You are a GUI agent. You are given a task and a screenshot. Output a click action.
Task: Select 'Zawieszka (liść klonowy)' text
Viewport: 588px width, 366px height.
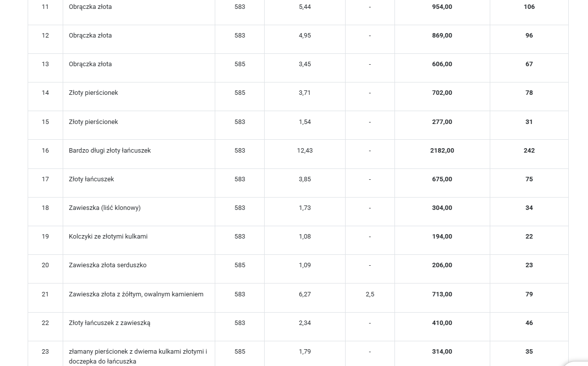point(105,208)
